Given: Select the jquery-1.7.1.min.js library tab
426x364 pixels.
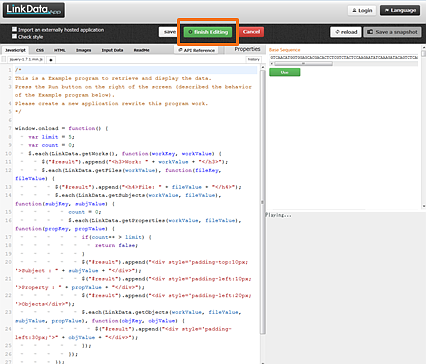Looking at the screenshot, I should pyautogui.click(x=26, y=59).
